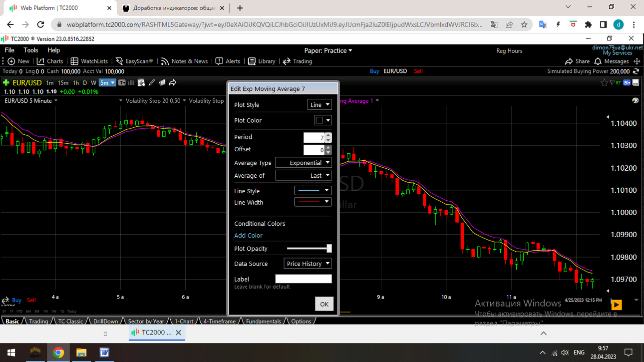The height and width of the screenshot is (362, 644).
Task: Open the Data Source Price History dropdown
Action: click(308, 264)
